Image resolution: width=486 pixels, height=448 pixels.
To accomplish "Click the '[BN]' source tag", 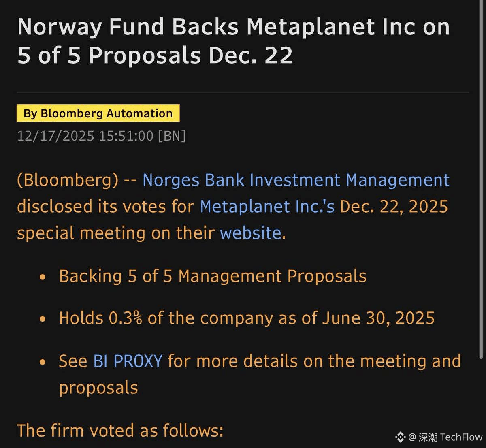I will click(172, 136).
